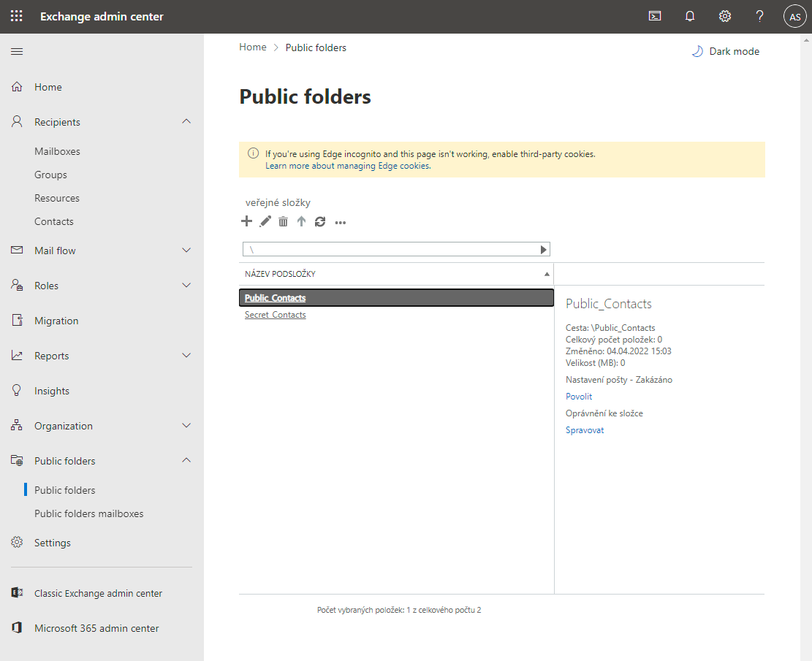Click the Classic Exchange admin center icon
The height and width of the screenshot is (661, 812).
pos(17,592)
